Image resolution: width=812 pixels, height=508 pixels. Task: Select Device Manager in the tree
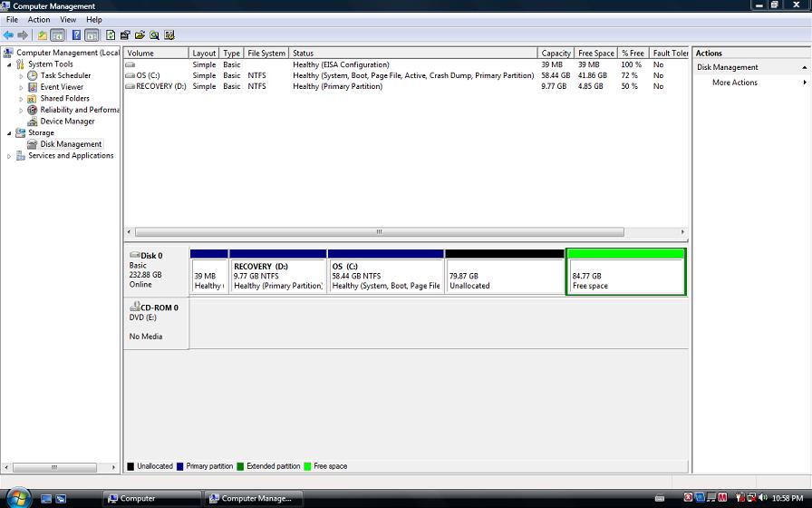tap(67, 122)
